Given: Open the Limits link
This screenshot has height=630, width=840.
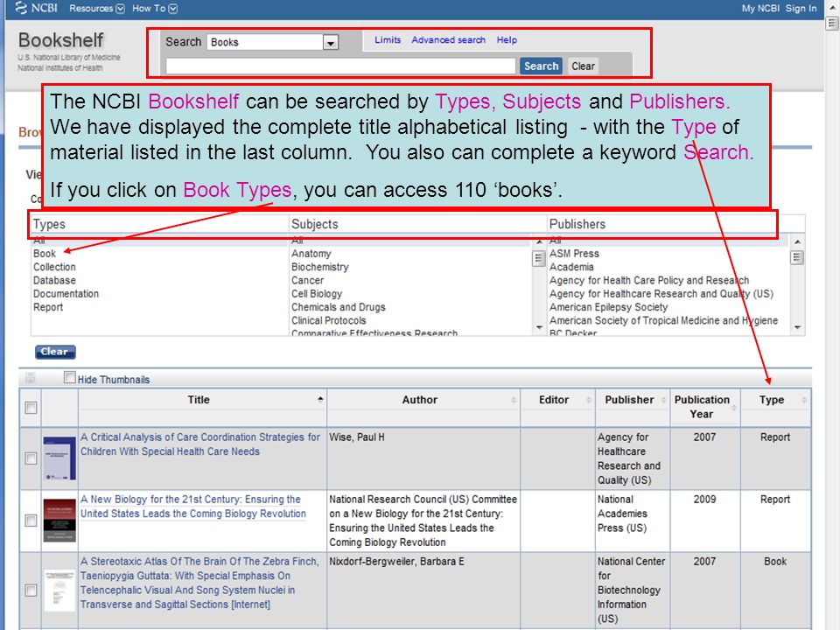Looking at the screenshot, I should [x=388, y=39].
